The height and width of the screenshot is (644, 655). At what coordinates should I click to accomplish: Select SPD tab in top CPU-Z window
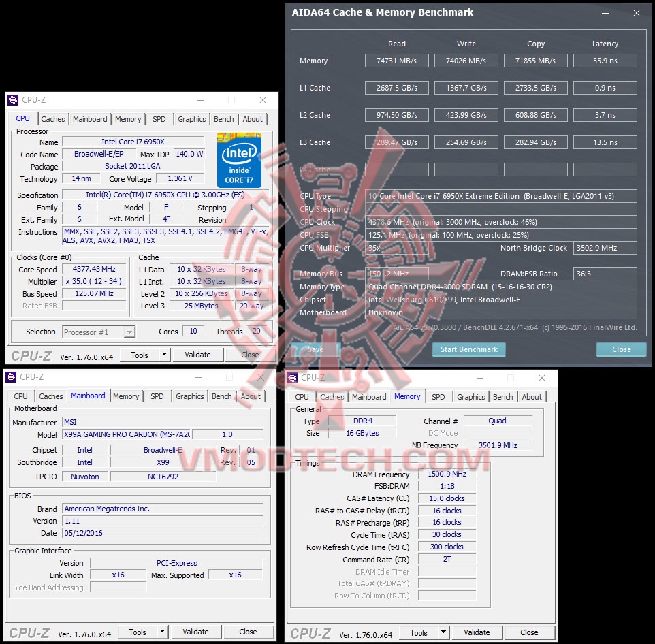[x=159, y=119]
